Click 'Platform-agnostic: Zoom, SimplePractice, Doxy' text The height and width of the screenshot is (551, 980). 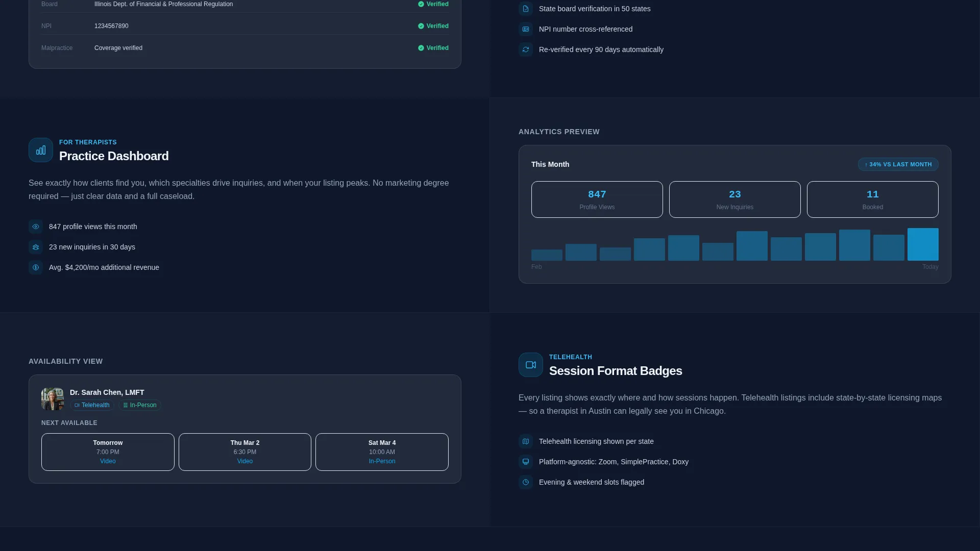614,462
